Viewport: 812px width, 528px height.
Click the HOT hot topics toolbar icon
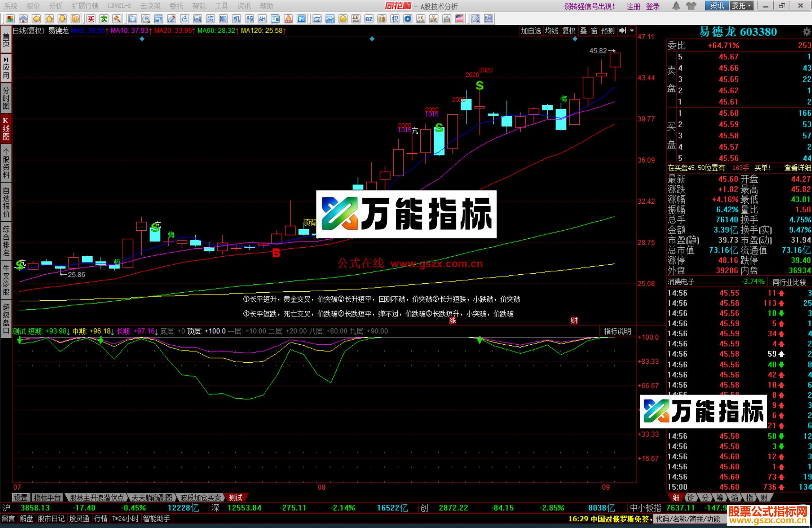tap(288, 19)
